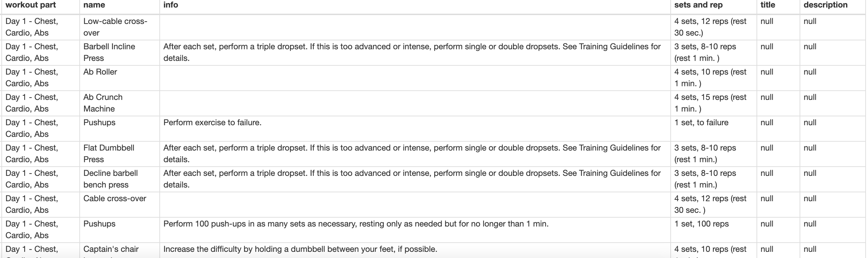Select the Cable cross-over name cell
This screenshot has height=258, width=868.
115,199
